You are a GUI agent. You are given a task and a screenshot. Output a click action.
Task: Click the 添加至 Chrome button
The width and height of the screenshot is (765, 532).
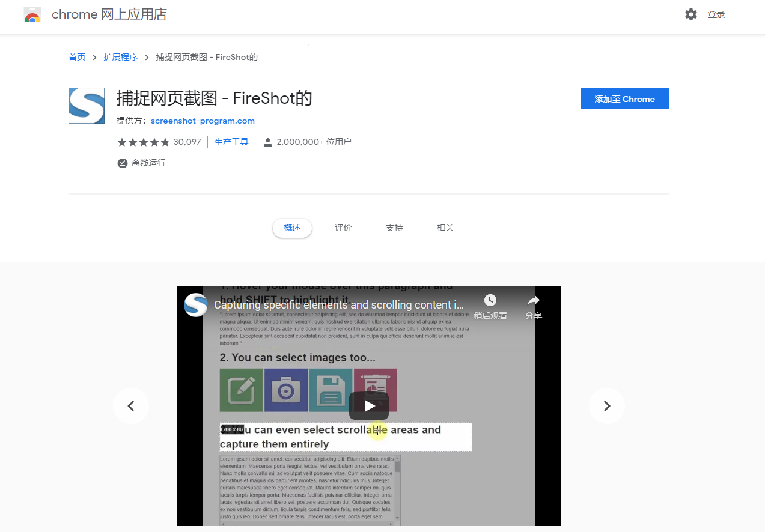coord(625,99)
